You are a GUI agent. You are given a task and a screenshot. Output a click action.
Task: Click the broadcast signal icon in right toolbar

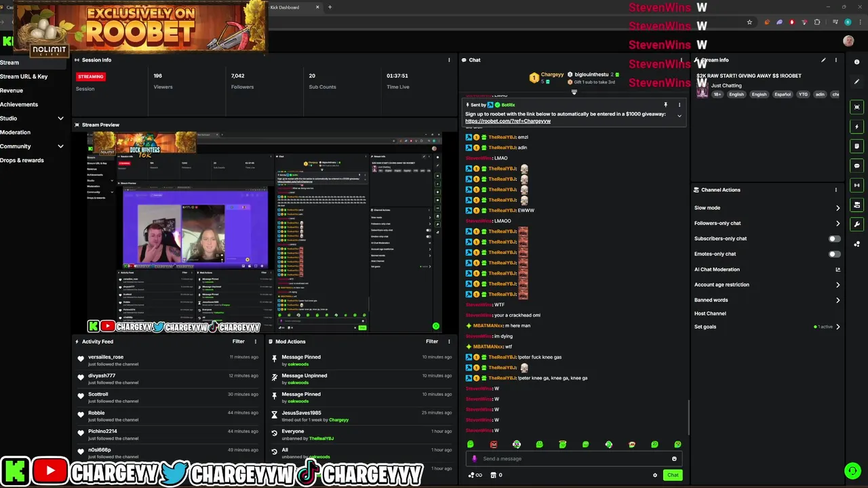[x=857, y=185]
